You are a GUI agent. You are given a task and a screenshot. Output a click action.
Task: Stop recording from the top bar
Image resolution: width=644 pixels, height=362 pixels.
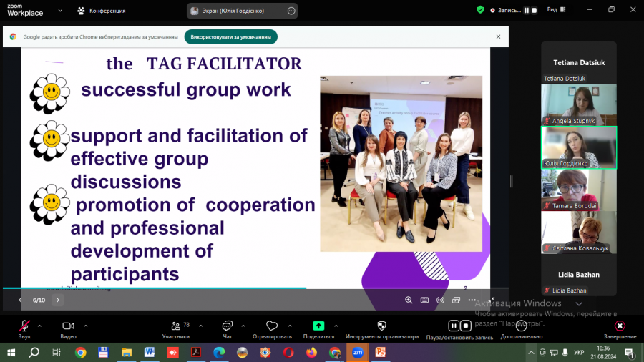(x=534, y=10)
